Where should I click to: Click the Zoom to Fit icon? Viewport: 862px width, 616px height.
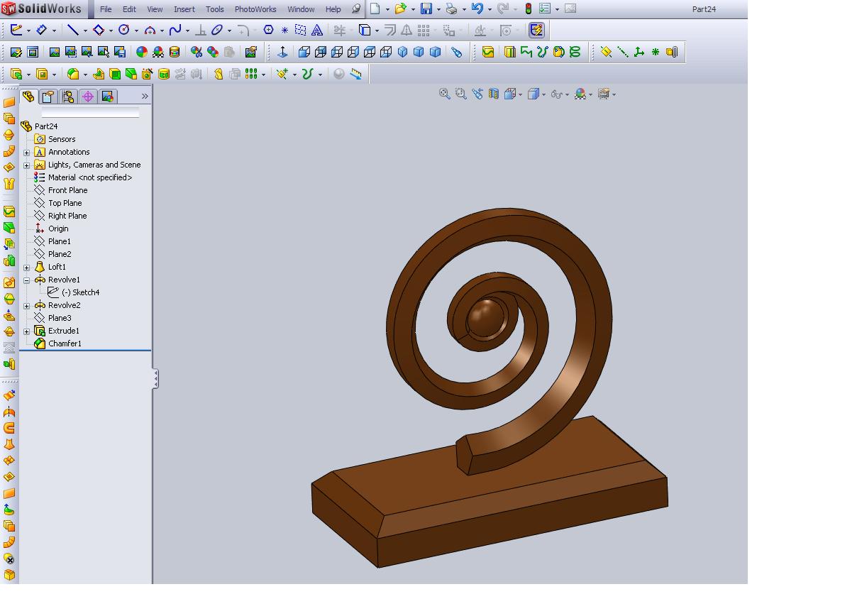445,94
